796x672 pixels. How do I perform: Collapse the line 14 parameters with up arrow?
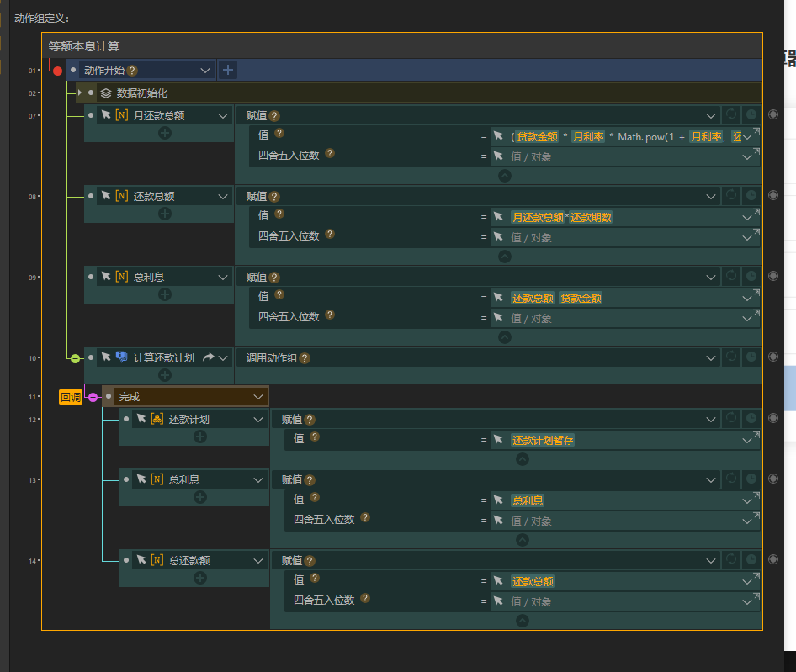coord(523,620)
